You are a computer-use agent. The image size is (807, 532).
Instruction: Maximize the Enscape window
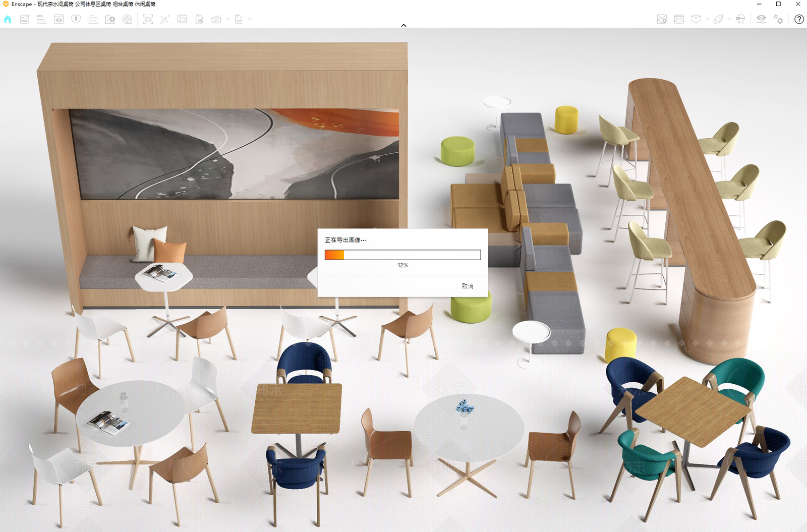(x=778, y=4)
